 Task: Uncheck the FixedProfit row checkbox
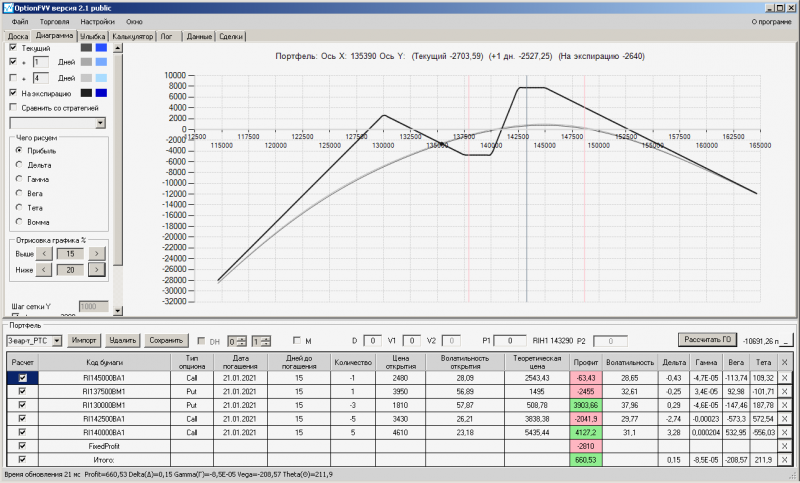pos(22,446)
